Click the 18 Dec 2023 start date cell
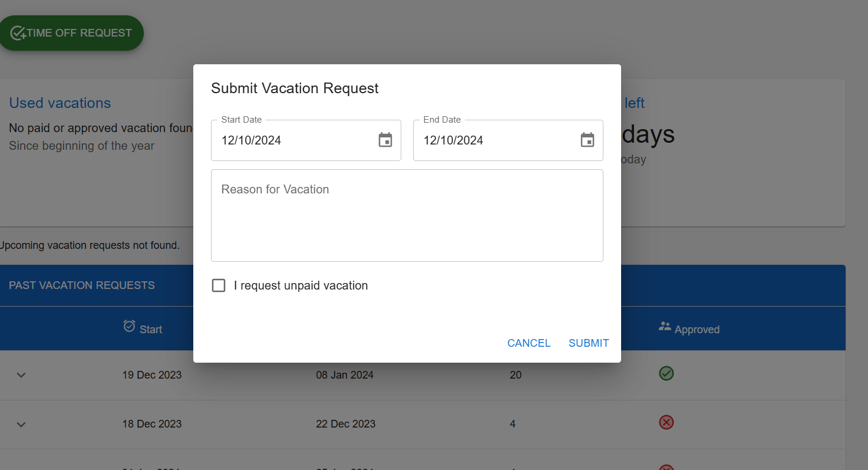This screenshot has height=470, width=868. (152, 424)
